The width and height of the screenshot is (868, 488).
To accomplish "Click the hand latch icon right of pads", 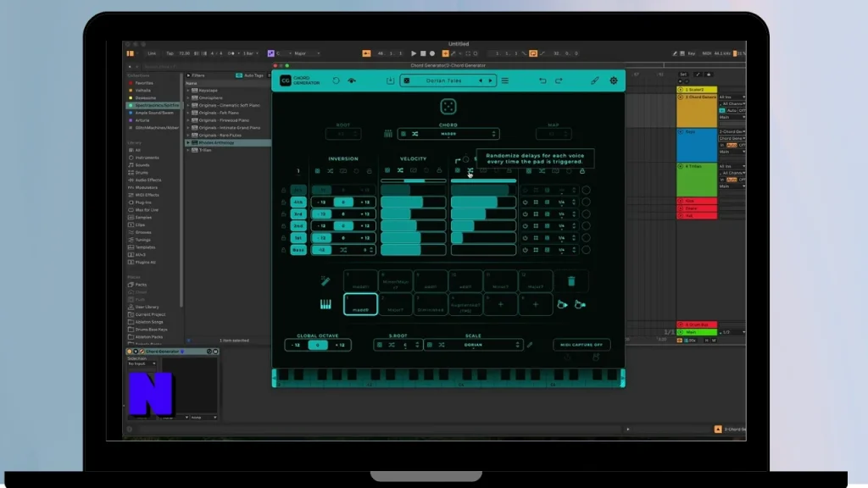I will 580,304.
